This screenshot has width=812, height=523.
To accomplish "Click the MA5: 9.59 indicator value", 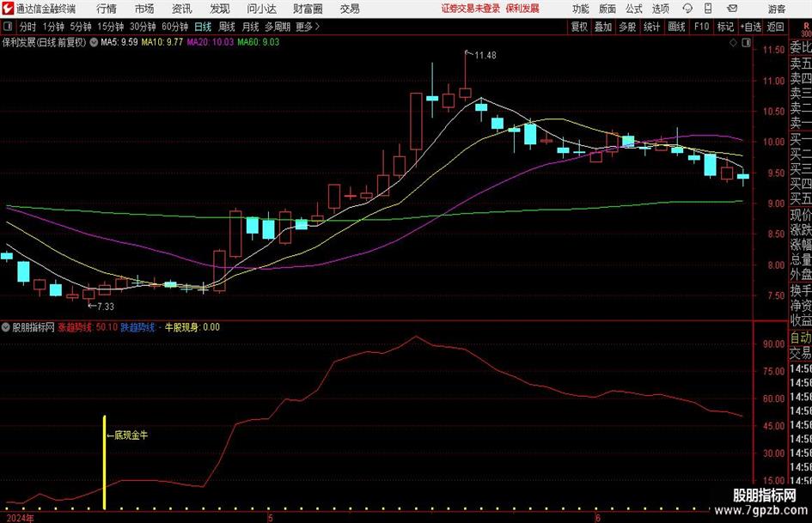I will pyautogui.click(x=119, y=42).
